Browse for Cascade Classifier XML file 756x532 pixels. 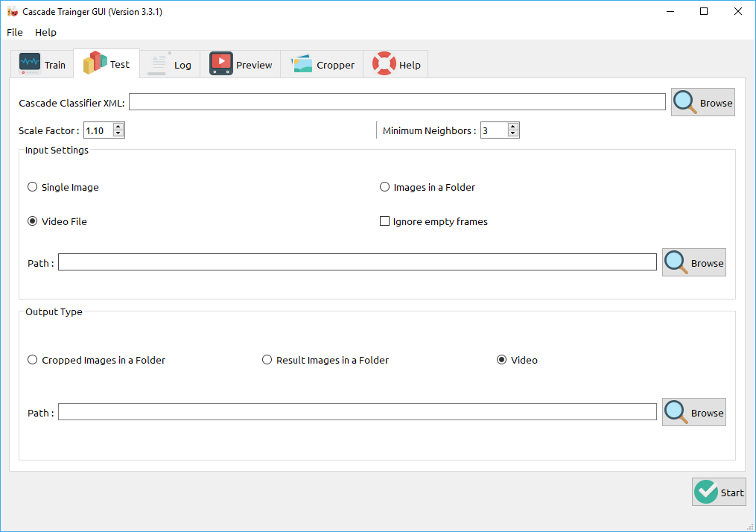tap(702, 102)
